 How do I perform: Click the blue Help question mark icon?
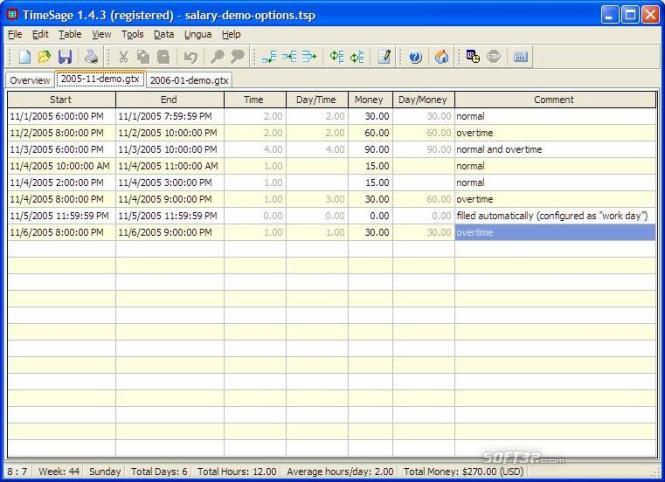click(415, 58)
